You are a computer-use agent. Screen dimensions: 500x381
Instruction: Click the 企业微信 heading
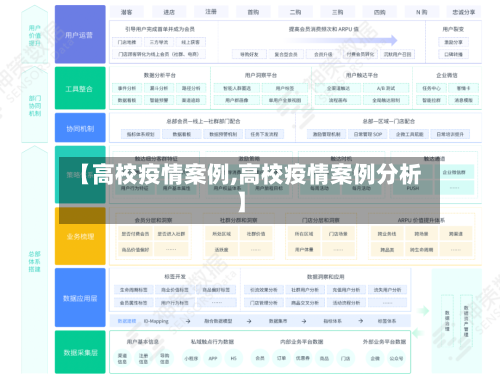[x=447, y=75]
